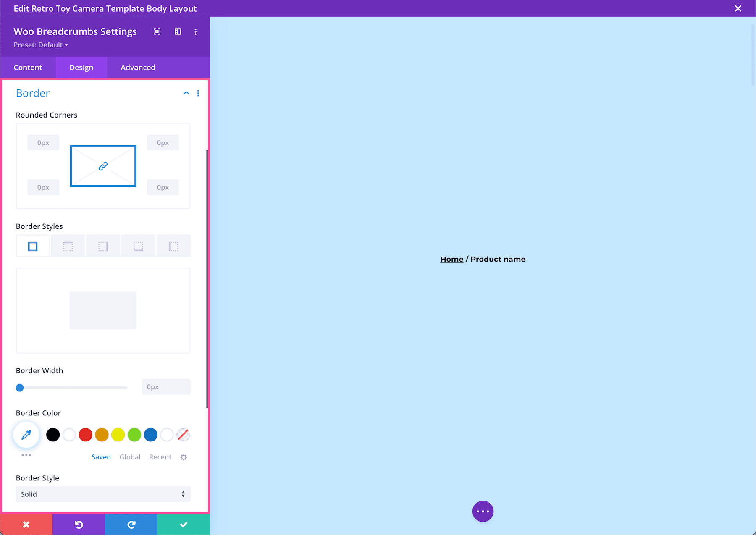Unlink the rounded corners values

[103, 166]
